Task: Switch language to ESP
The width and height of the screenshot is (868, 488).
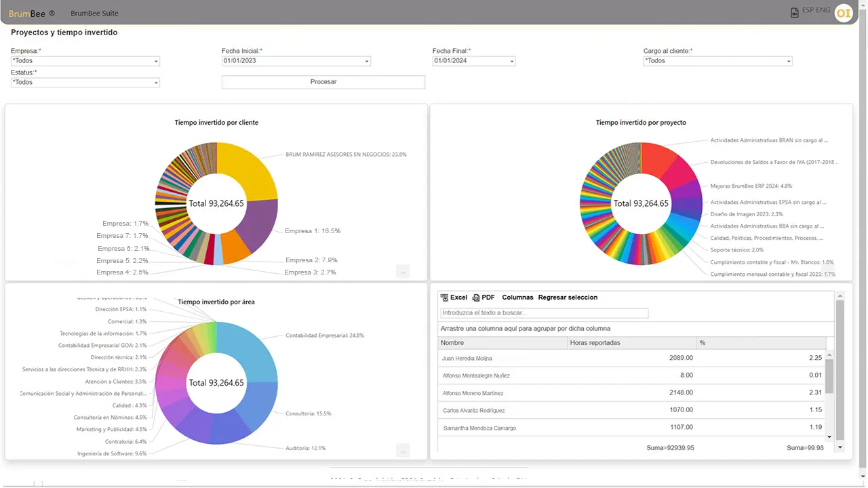Action: 808,11
